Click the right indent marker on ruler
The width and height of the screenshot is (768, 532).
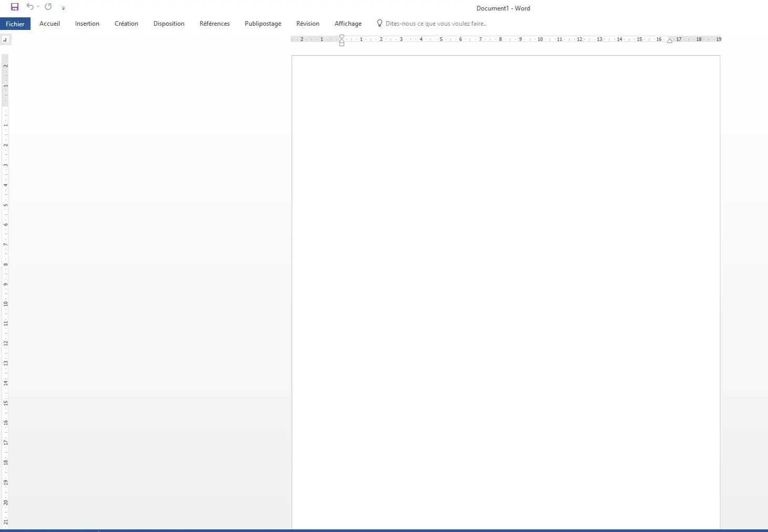pos(670,40)
